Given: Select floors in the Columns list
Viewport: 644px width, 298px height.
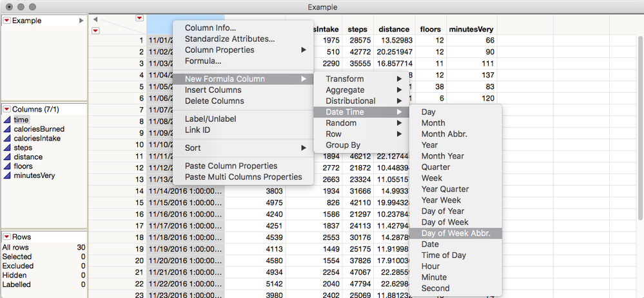Looking at the screenshot, I should pos(23,166).
